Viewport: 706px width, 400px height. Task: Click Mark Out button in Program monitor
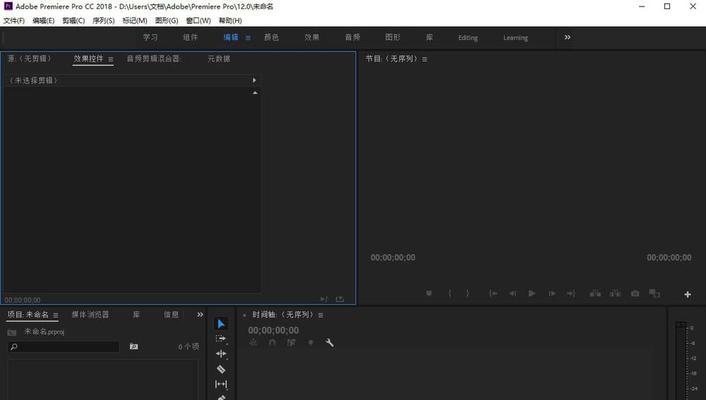[x=468, y=293]
